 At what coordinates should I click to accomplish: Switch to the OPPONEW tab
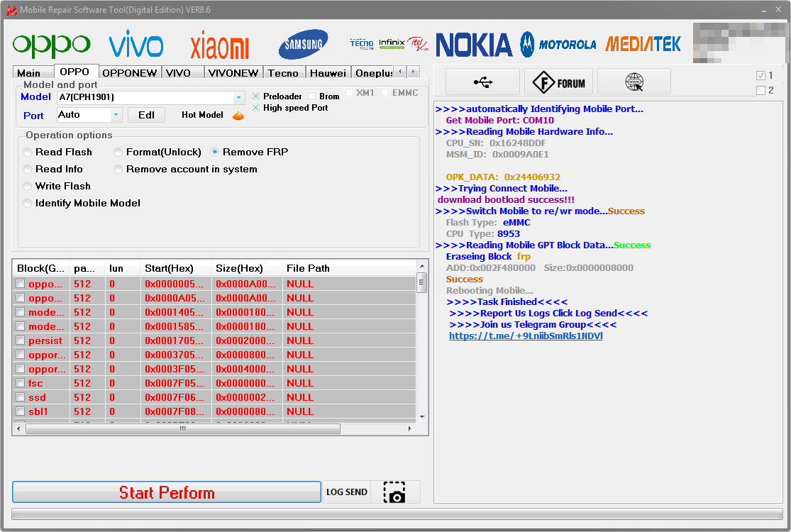[x=130, y=72]
